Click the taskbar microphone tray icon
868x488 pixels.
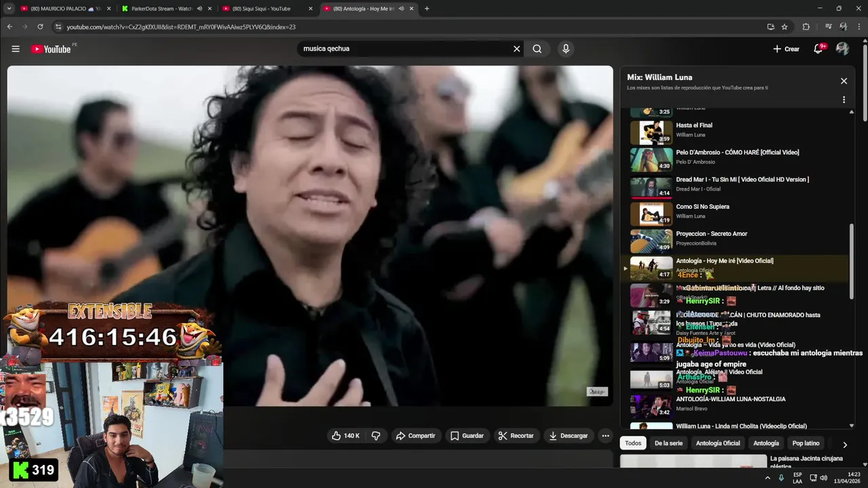pos(781,478)
